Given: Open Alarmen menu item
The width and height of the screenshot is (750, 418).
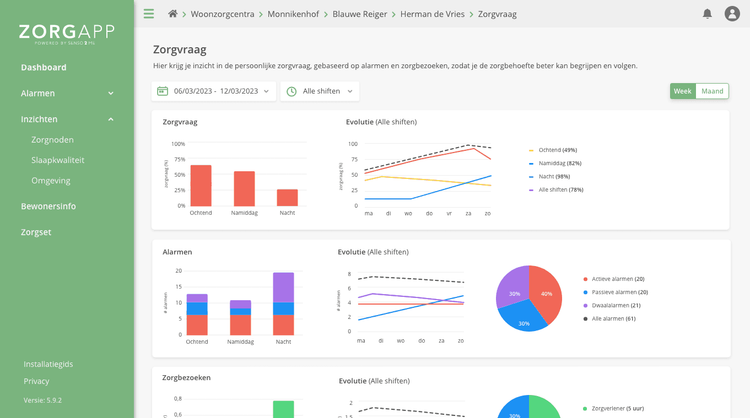Looking at the screenshot, I should (x=38, y=93).
